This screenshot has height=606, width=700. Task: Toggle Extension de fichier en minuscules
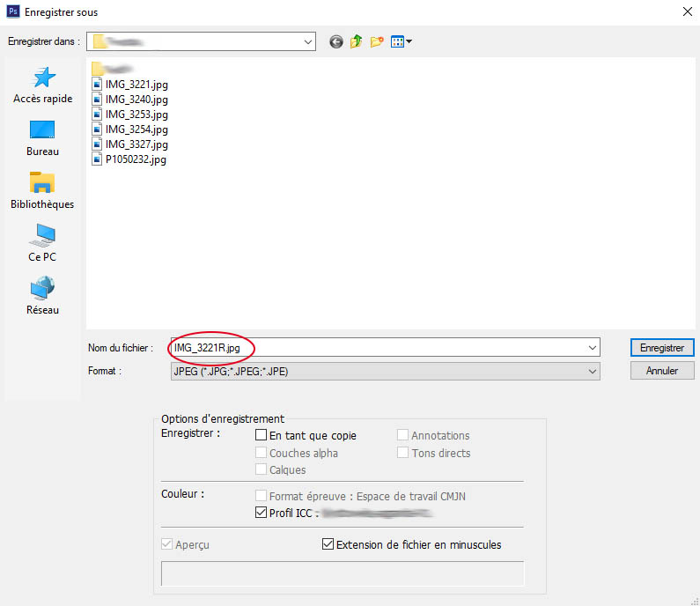point(328,545)
